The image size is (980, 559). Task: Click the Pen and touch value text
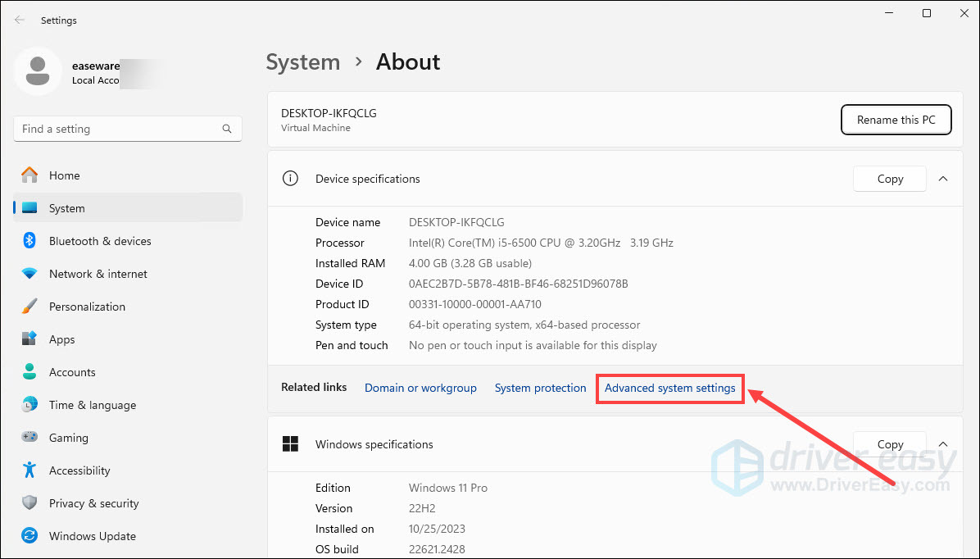coord(533,345)
